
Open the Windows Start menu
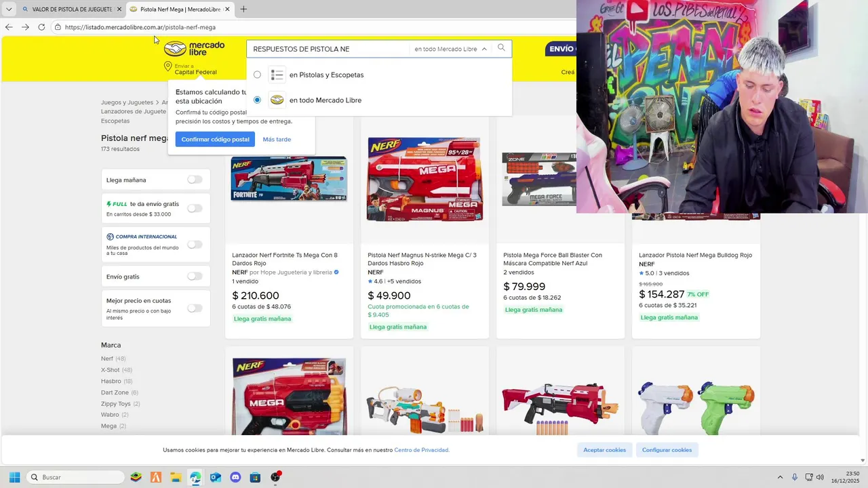coord(14,477)
